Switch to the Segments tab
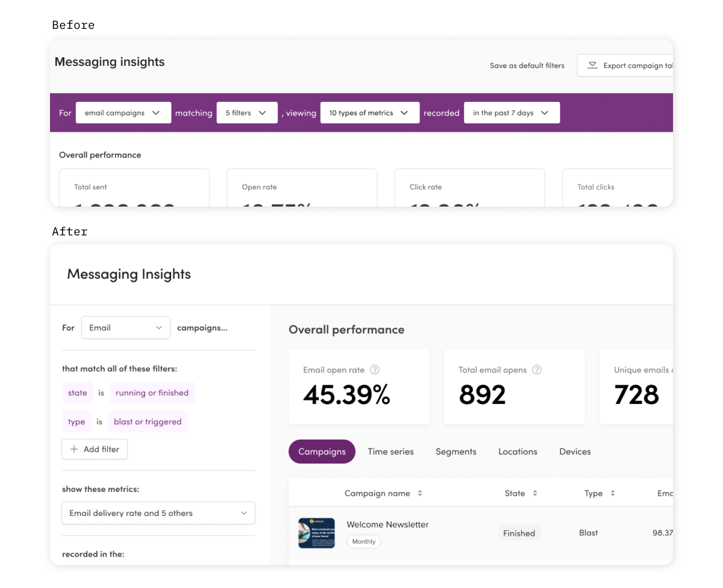The height and width of the screenshot is (588, 723). click(x=456, y=452)
